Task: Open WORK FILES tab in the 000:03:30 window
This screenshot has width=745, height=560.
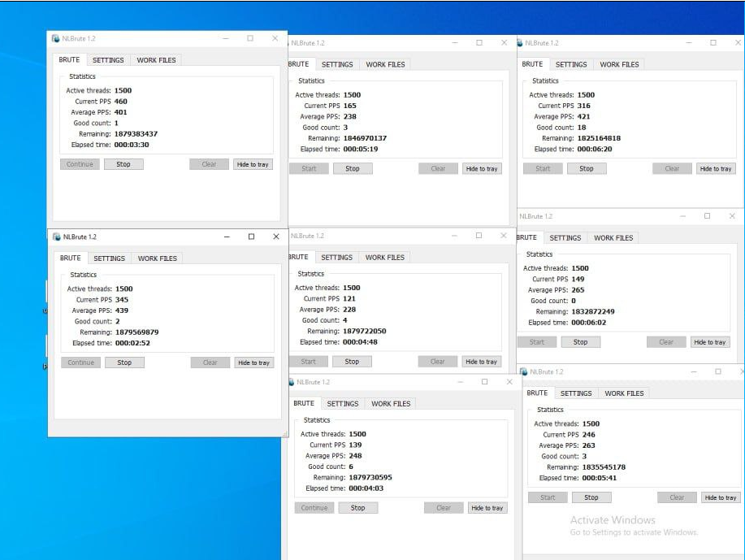Action: click(156, 60)
